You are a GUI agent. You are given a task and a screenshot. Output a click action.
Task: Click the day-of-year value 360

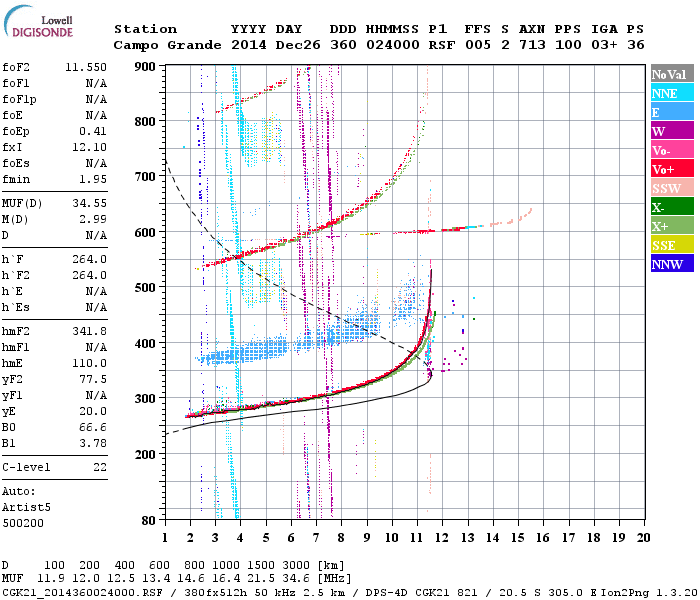pos(343,45)
